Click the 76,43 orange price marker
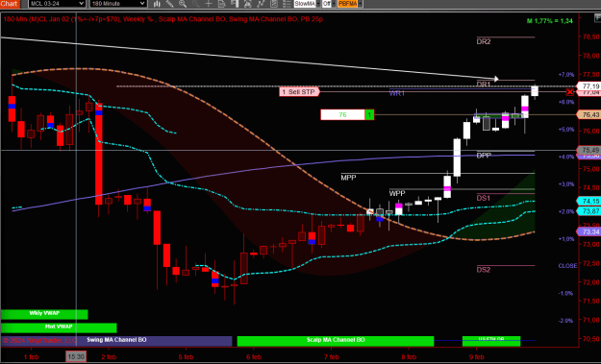The width and height of the screenshot is (601, 364). coord(589,115)
